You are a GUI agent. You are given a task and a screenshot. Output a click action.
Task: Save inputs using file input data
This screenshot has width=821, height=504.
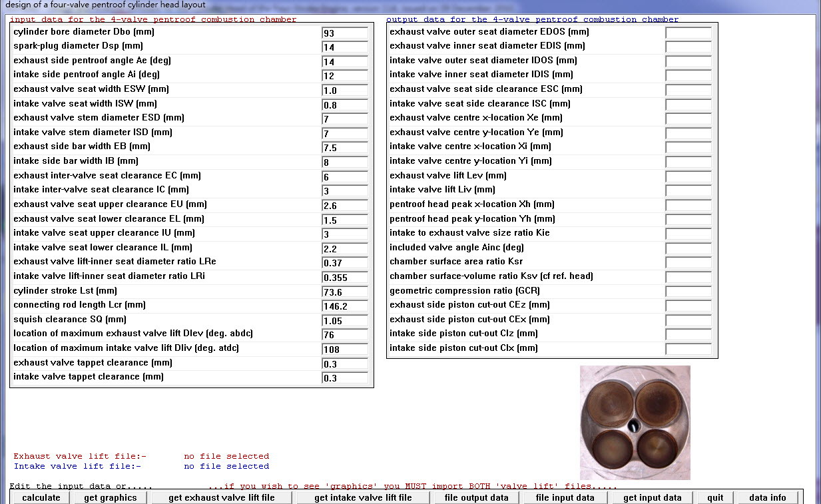(565, 497)
